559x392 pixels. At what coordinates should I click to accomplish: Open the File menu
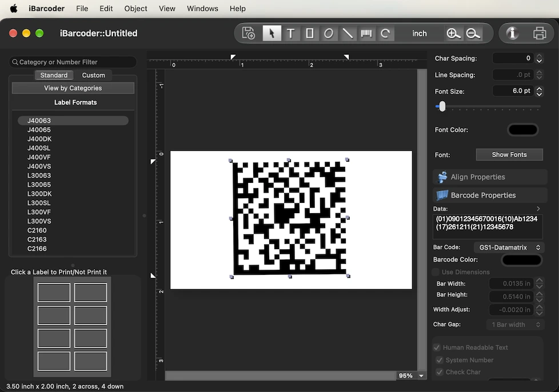82,9
